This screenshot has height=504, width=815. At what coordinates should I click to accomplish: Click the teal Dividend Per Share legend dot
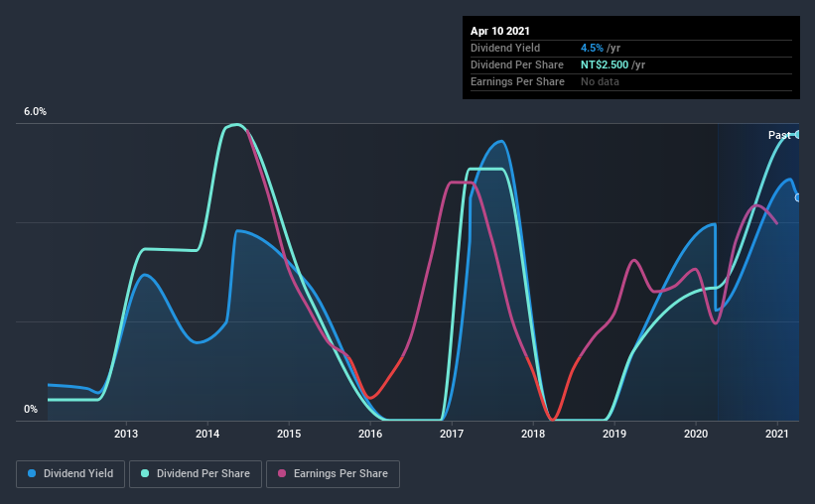point(145,473)
